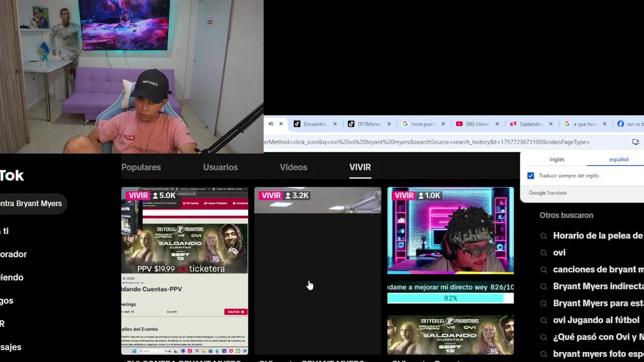Image resolution: width=644 pixels, height=362 pixels.
Task: Open suggestion 'bryant myers foto esp'
Action: click(598, 354)
